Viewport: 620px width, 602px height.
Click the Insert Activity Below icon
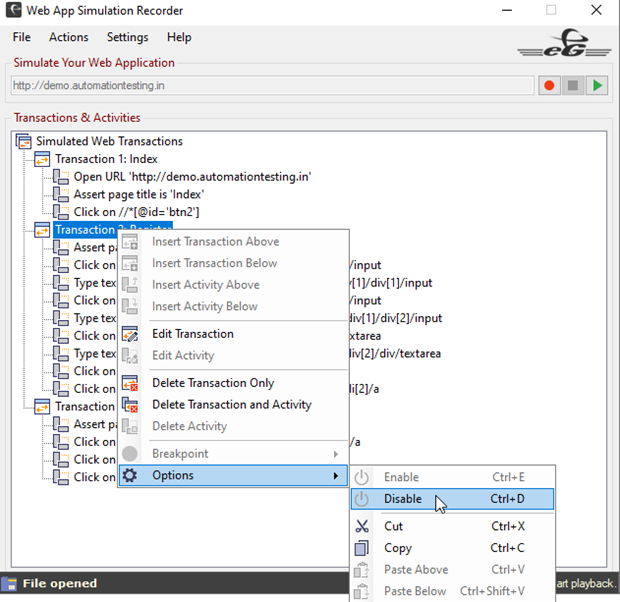click(x=130, y=306)
